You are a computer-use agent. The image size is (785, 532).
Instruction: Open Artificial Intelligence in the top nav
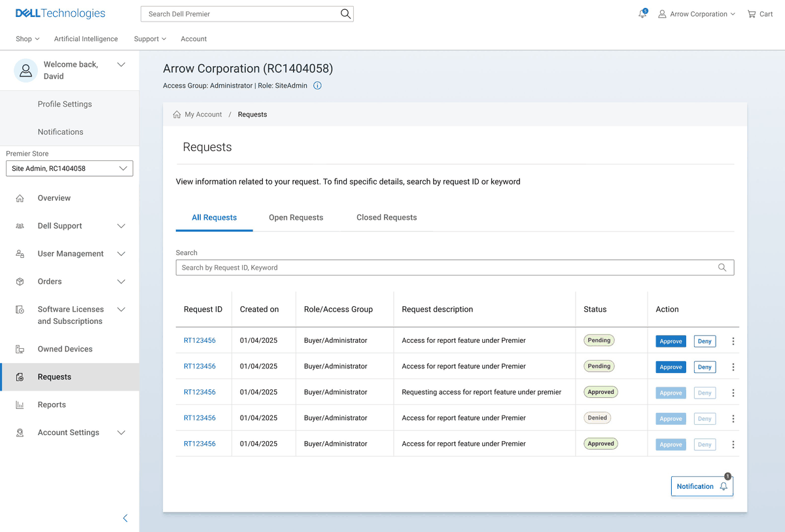tap(86, 39)
